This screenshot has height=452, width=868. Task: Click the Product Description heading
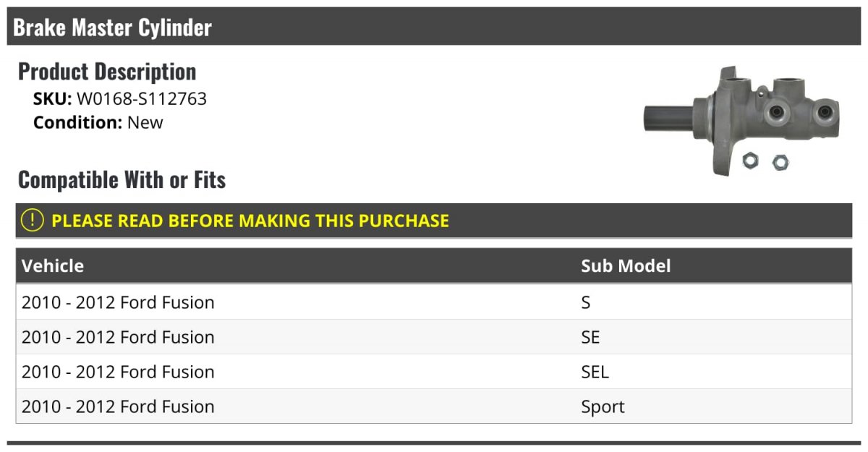click(x=107, y=72)
